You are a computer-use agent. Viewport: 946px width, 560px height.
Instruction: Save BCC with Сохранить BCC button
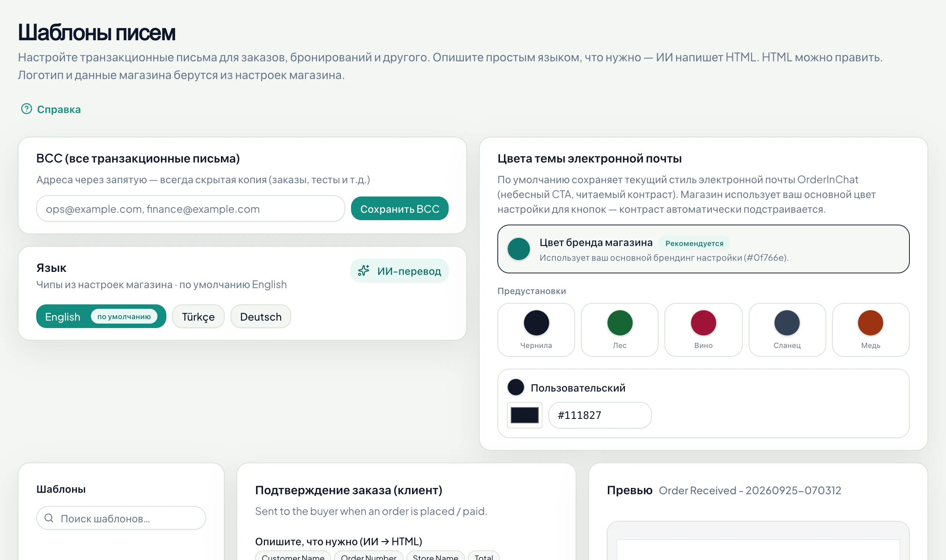coord(399,209)
